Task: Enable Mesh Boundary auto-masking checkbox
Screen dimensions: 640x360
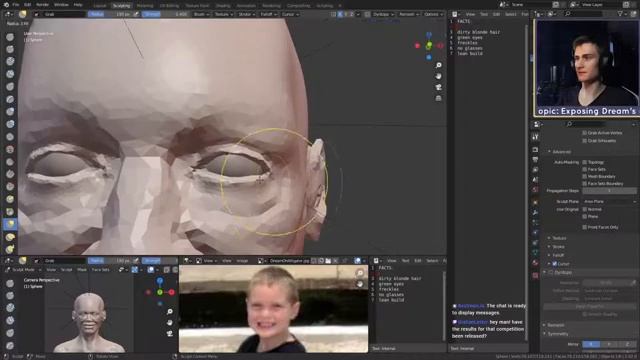Action: [x=584, y=176]
